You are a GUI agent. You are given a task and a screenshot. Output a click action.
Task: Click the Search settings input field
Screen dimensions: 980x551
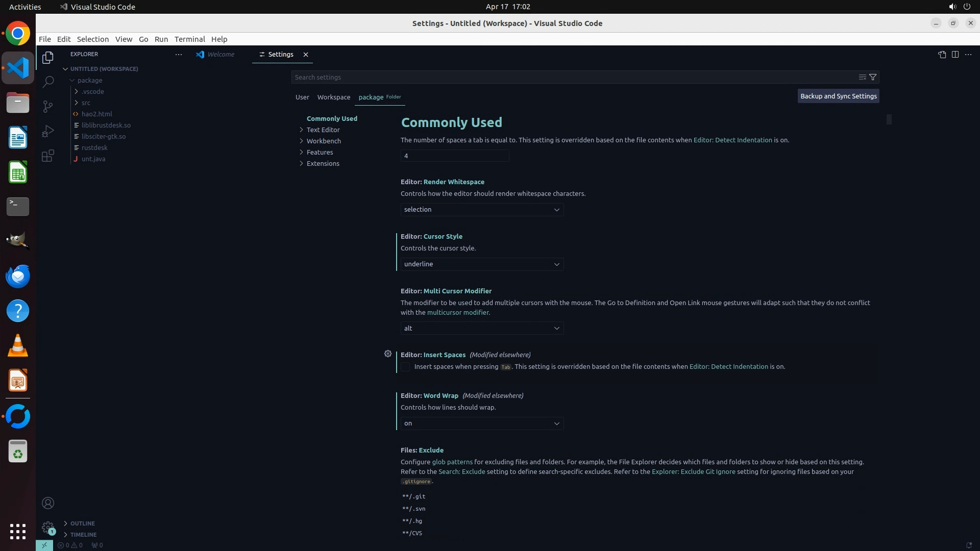572,77
